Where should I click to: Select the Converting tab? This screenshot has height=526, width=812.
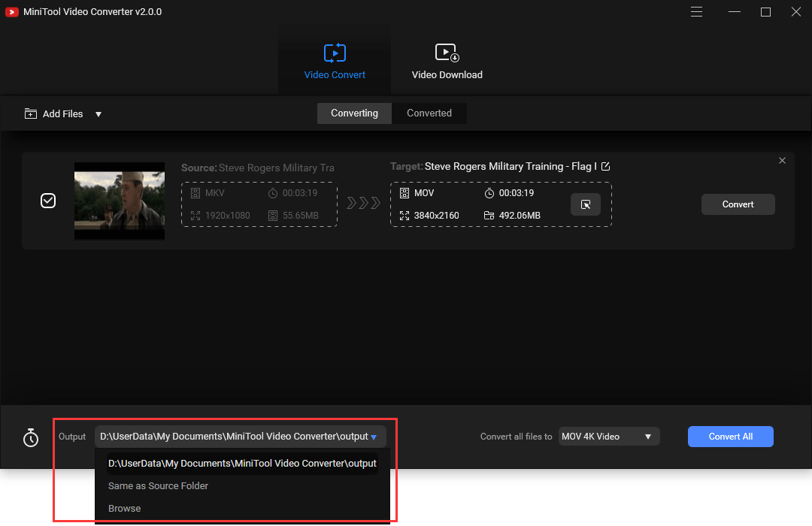[x=354, y=113]
